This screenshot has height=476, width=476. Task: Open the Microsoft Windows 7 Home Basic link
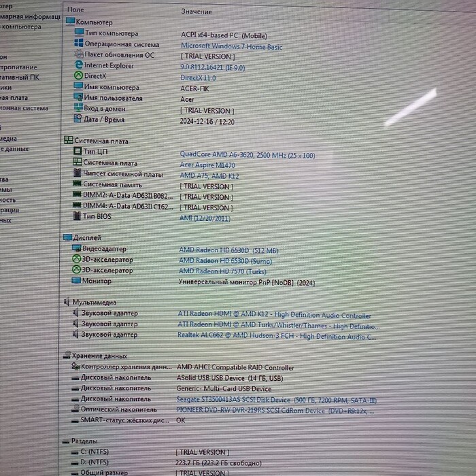231,46
